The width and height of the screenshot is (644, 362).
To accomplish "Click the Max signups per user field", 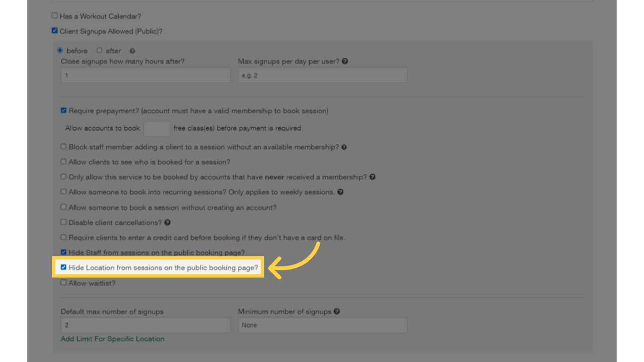I will coord(322,74).
